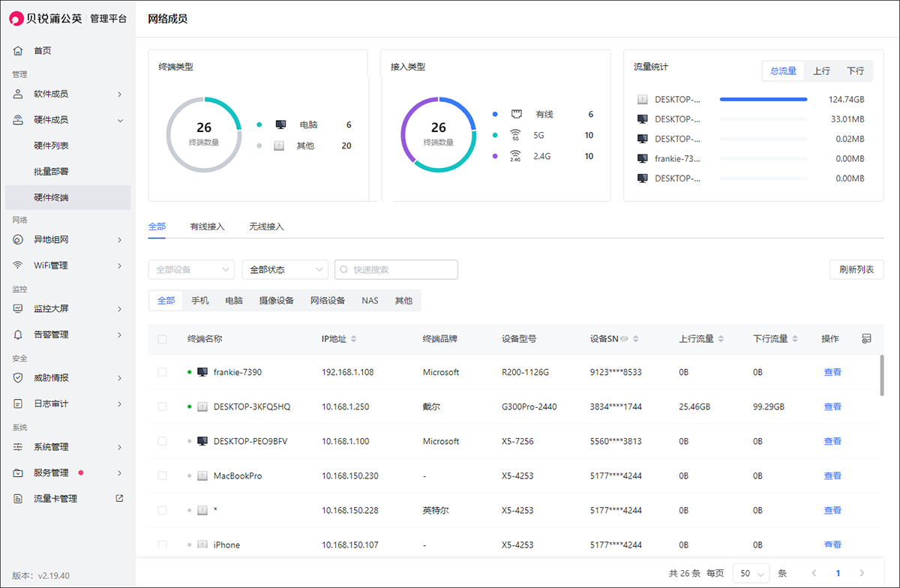Click the IP地址 column sort icon
The width and height of the screenshot is (900, 588).
[353, 339]
